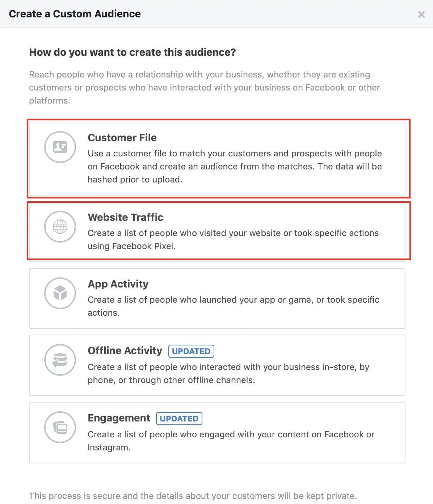
Task: Choose the Website Traffic heading
Action: 126,217
